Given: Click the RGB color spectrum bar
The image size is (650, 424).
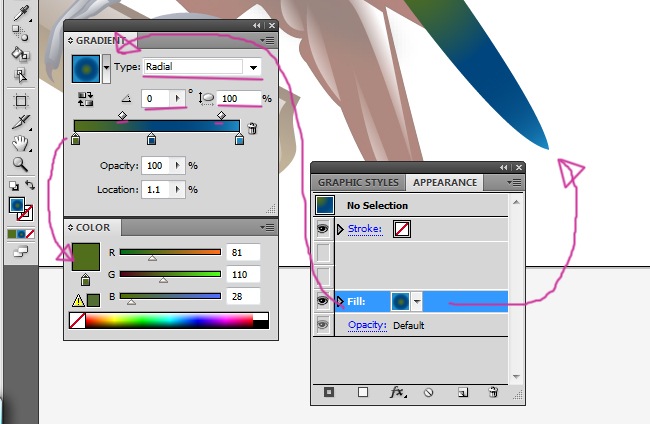Looking at the screenshot, I should (168, 321).
